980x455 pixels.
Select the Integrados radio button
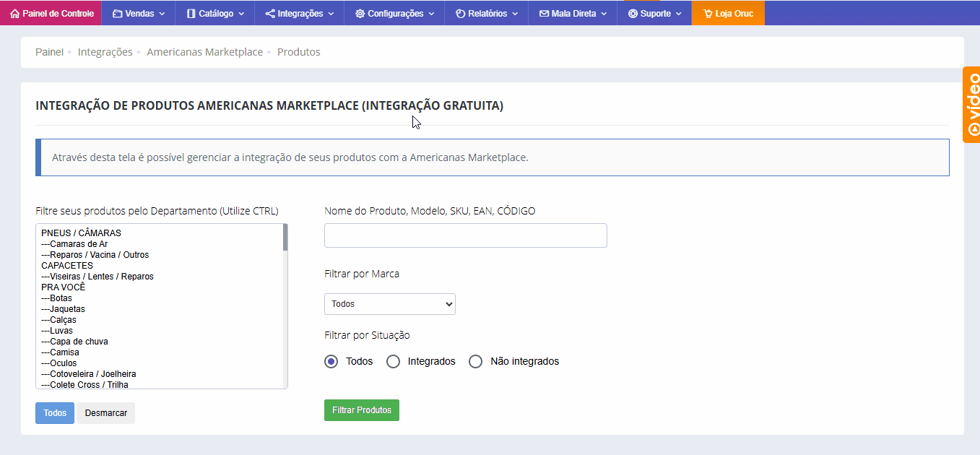click(394, 361)
